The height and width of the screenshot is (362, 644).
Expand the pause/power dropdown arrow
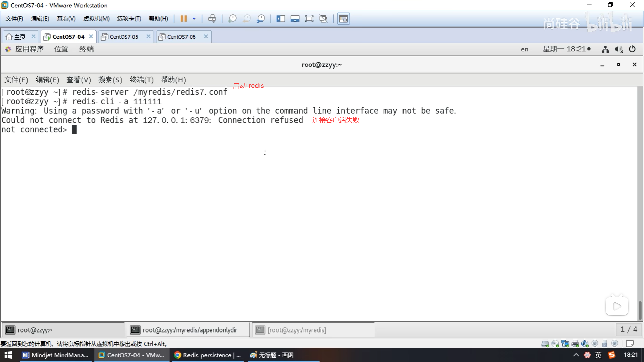tap(194, 19)
